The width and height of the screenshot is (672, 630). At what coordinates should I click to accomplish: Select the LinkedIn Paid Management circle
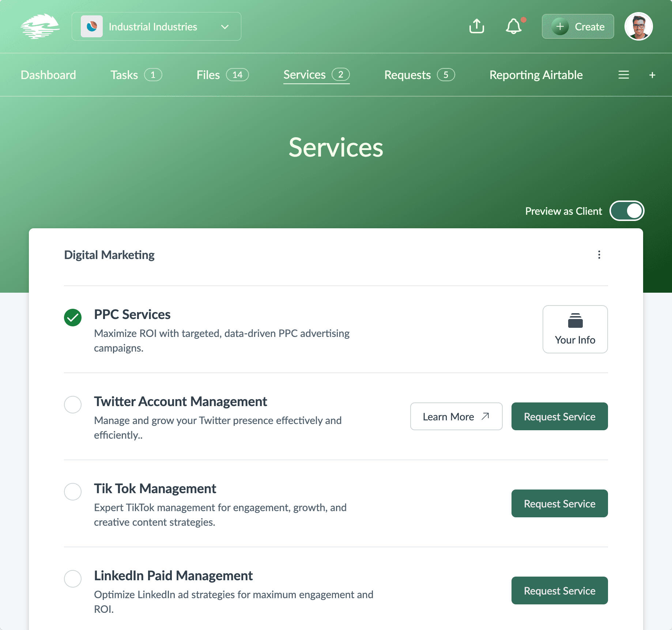pos(73,579)
